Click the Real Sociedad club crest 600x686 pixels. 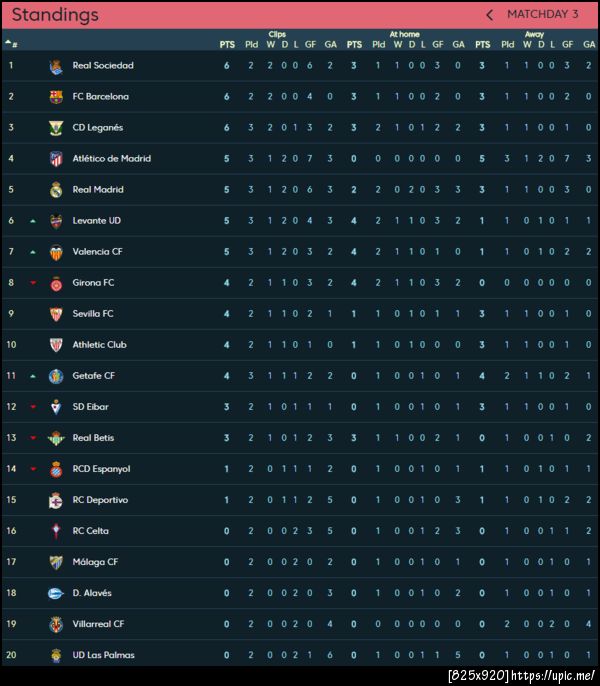tap(56, 66)
